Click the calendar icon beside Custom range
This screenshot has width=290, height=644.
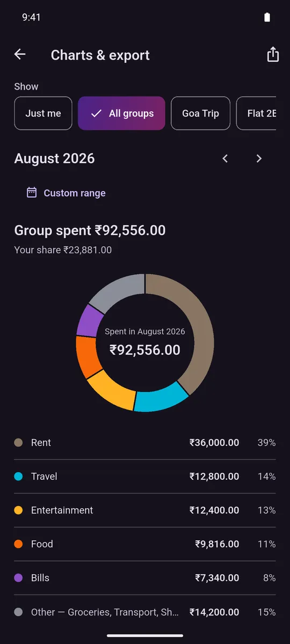pos(32,193)
